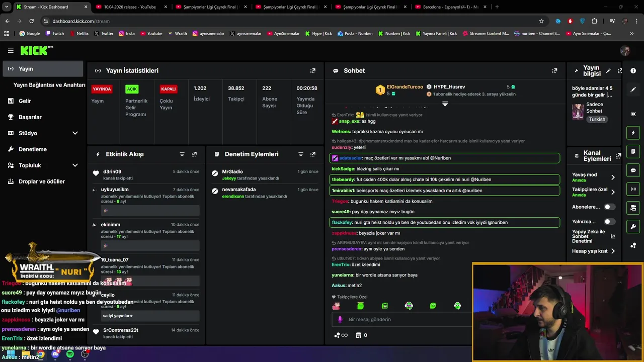Open Takipçilere özel settings chevron
The height and width of the screenshot is (362, 644).
point(613,192)
